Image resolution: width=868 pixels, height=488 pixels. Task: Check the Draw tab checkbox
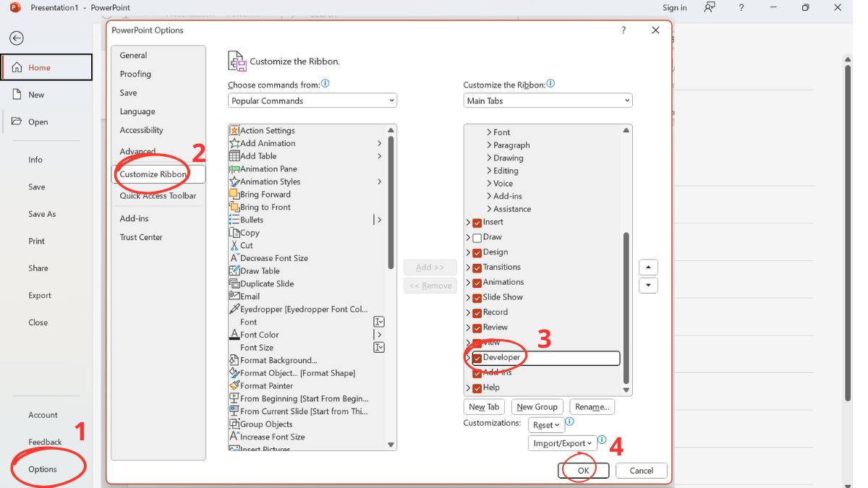(x=477, y=238)
